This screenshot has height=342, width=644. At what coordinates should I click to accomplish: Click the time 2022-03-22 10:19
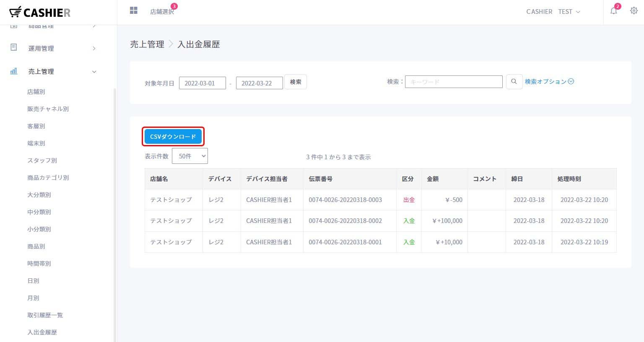(x=584, y=242)
